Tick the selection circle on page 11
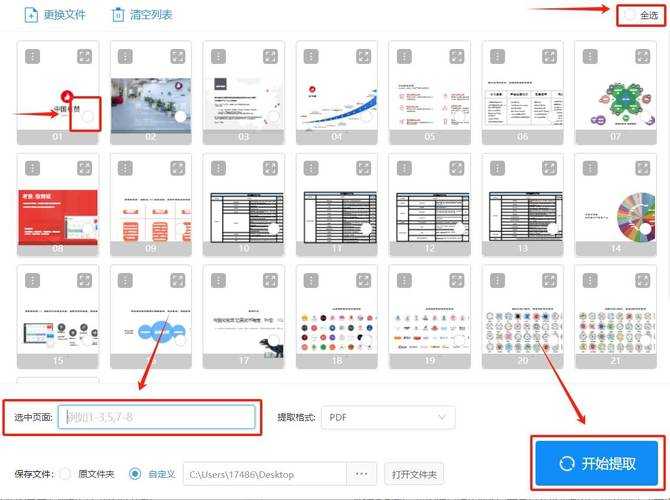Screen dimensions: 670x500 (x=366, y=229)
